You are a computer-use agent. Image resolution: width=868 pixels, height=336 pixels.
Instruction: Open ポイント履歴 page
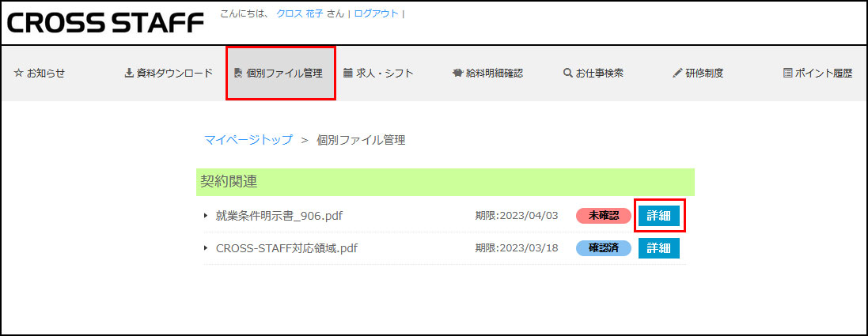point(818,73)
